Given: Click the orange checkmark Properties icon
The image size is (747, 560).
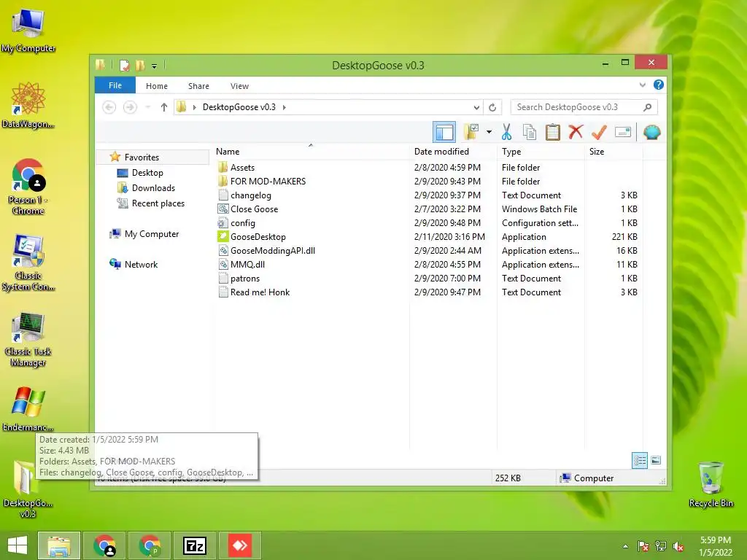Looking at the screenshot, I should click(x=600, y=132).
